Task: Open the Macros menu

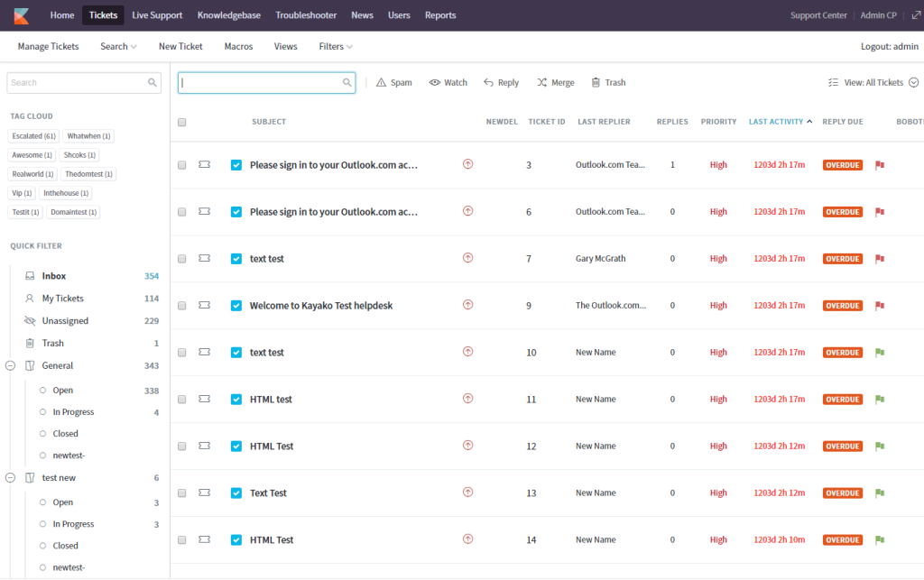Action: point(237,46)
